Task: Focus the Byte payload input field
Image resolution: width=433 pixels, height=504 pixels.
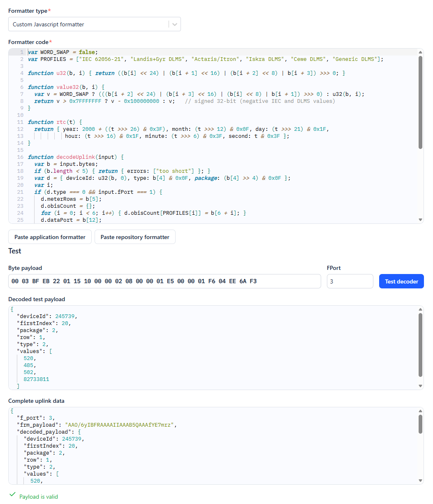Action: tap(164, 281)
